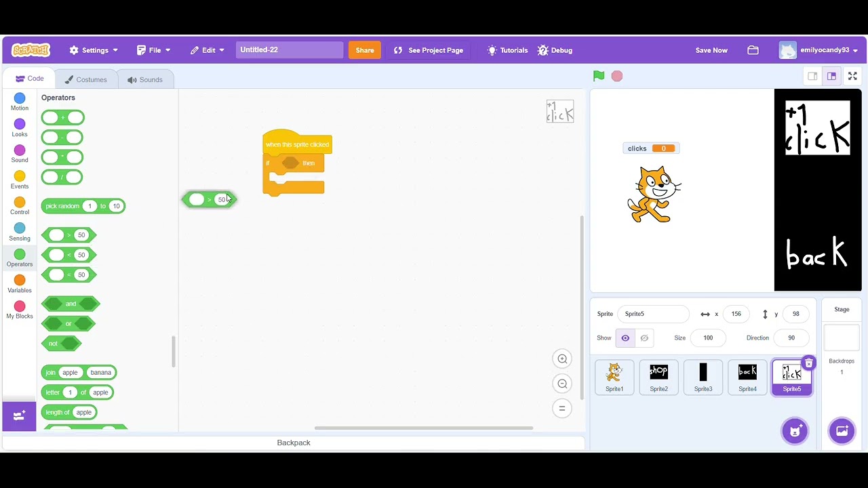Viewport: 868px width, 488px height.
Task: Delete Sprite5 with the trash icon
Action: point(809,363)
